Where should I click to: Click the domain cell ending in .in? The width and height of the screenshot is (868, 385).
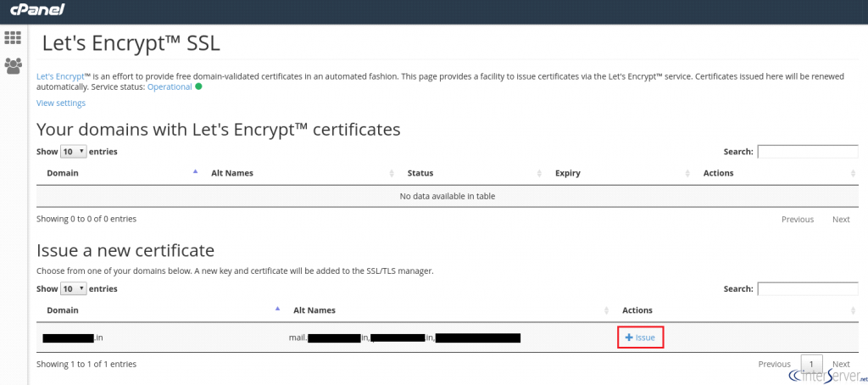pyautogui.click(x=73, y=338)
